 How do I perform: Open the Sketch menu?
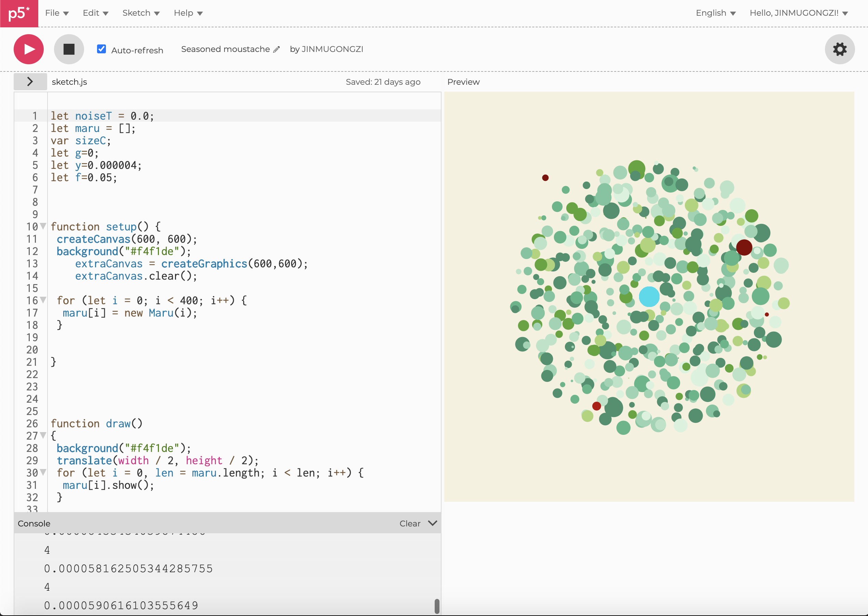click(x=141, y=13)
